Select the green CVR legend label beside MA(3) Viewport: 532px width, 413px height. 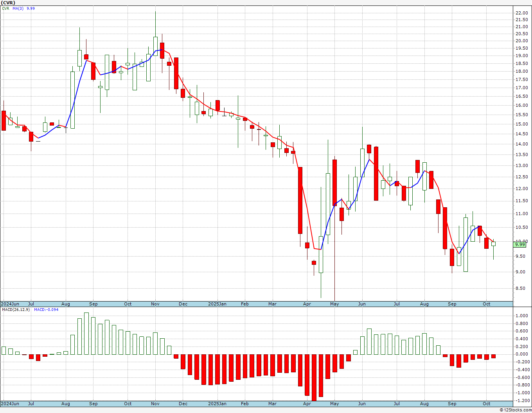[x=5, y=8]
